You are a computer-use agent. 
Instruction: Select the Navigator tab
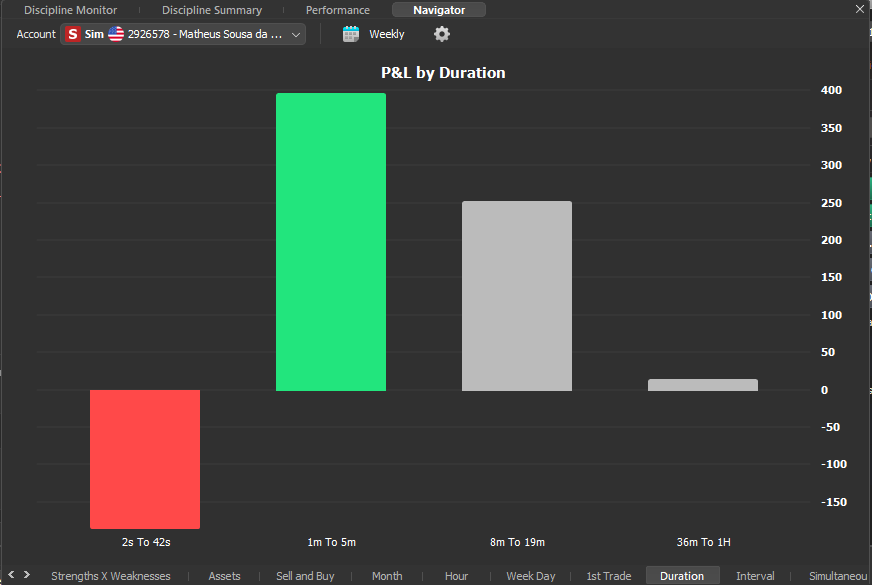point(439,10)
